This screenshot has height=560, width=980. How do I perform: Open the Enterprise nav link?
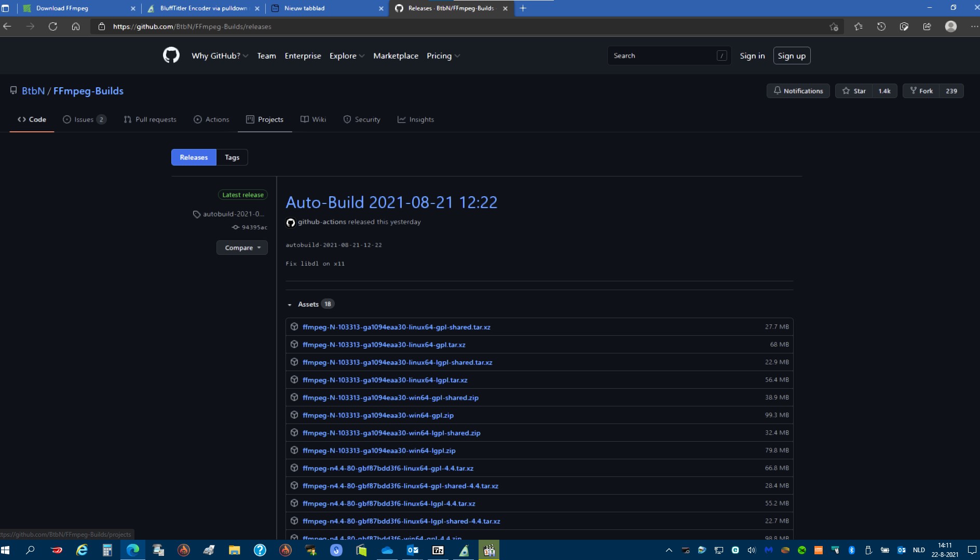point(303,56)
